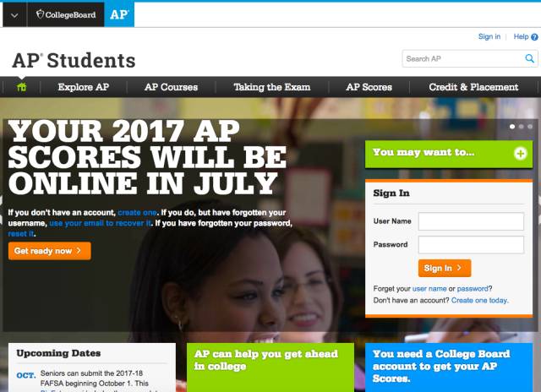
Task: Focus the User Name input field
Action: (x=471, y=221)
